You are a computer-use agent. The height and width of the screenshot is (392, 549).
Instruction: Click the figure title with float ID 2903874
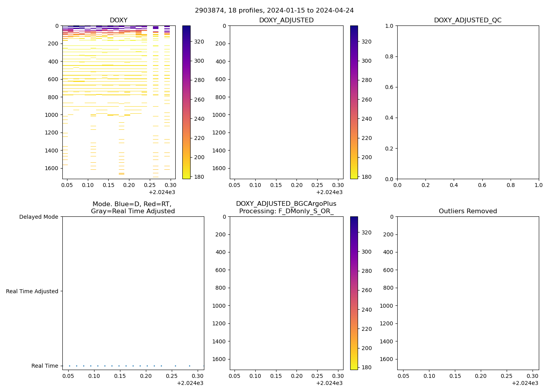(x=274, y=11)
